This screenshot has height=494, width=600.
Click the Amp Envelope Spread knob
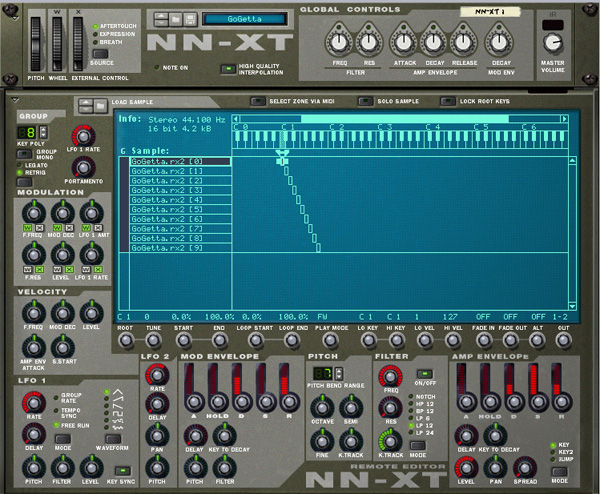pyautogui.click(x=525, y=468)
